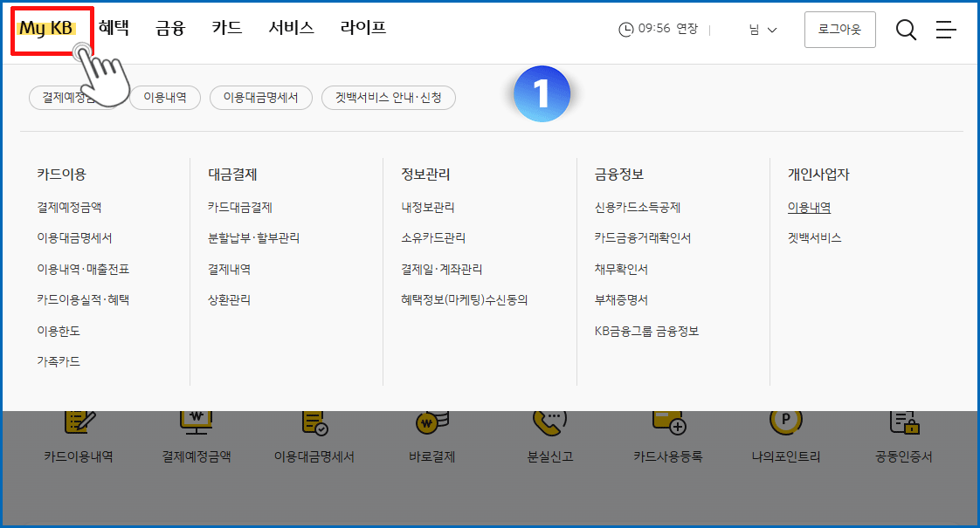Image resolution: width=980 pixels, height=528 pixels.
Task: Click the 정보관리 column heading
Action: coord(425,175)
